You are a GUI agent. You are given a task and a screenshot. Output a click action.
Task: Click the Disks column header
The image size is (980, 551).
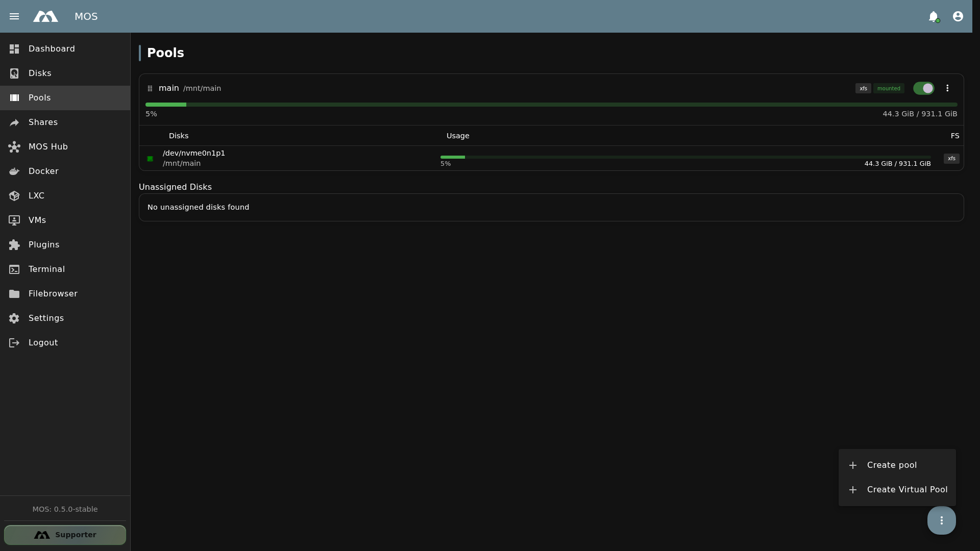tap(179, 136)
